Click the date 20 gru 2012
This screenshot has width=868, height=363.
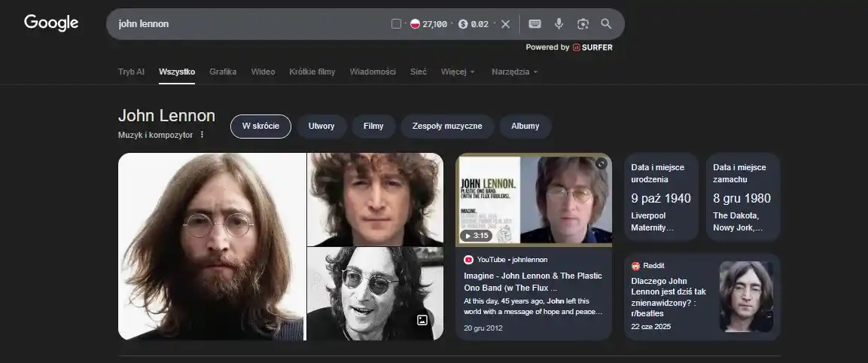(x=483, y=328)
